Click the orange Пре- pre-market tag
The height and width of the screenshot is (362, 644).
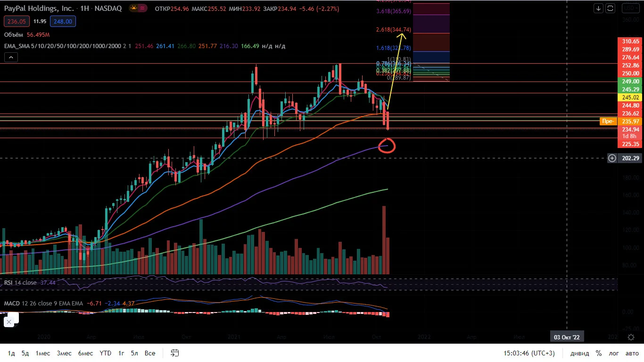click(x=608, y=122)
